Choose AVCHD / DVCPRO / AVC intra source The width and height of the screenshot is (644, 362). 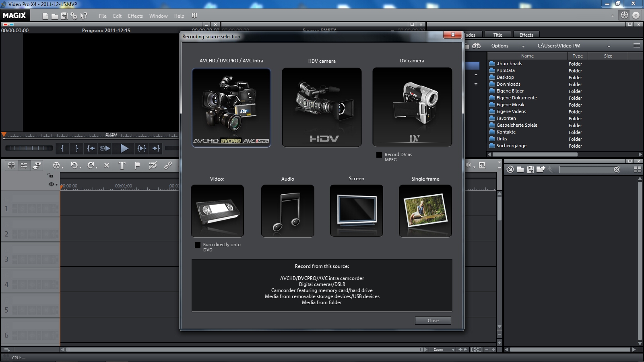[x=231, y=108]
